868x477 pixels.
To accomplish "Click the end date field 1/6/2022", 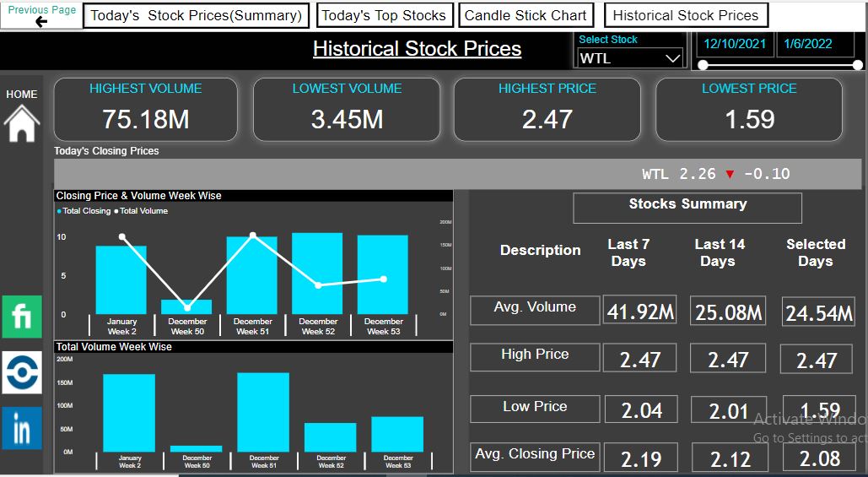I will tap(807, 44).
